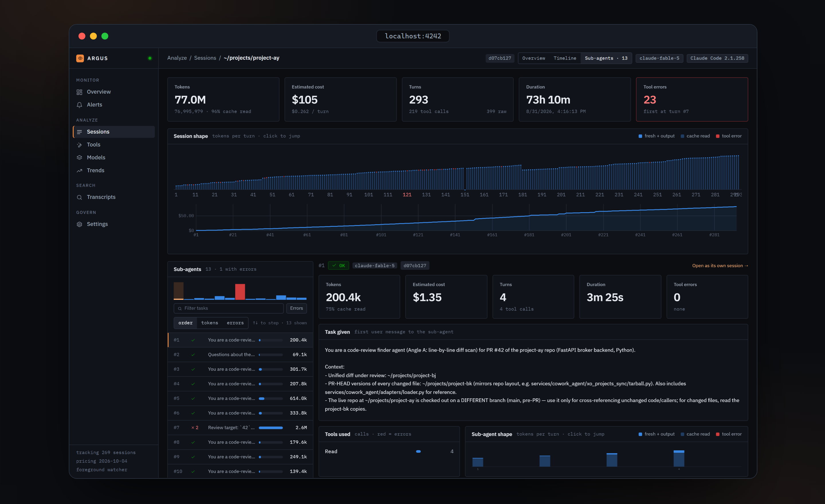Click the Analyze breadcrumb link
825x504 pixels.
click(177, 58)
